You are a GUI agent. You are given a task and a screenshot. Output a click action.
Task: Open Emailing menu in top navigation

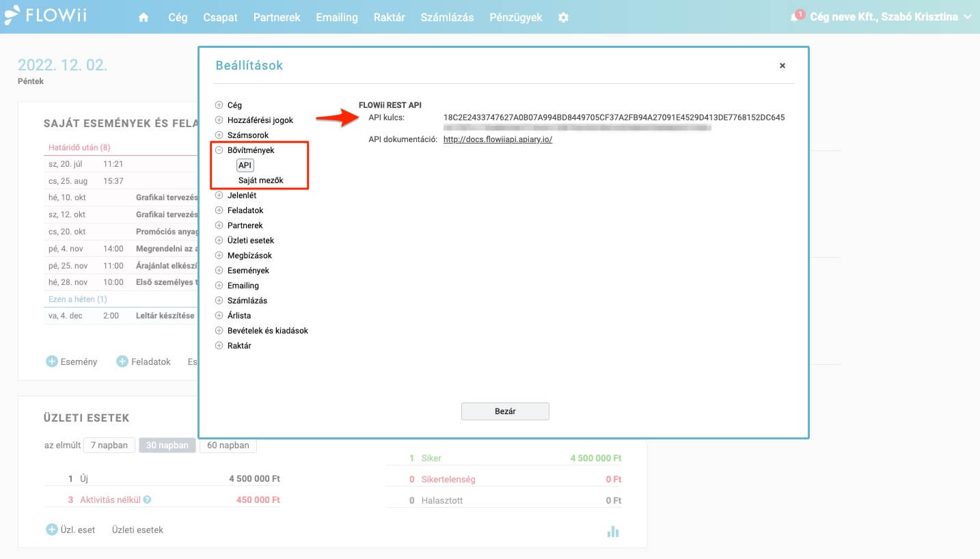coord(337,18)
